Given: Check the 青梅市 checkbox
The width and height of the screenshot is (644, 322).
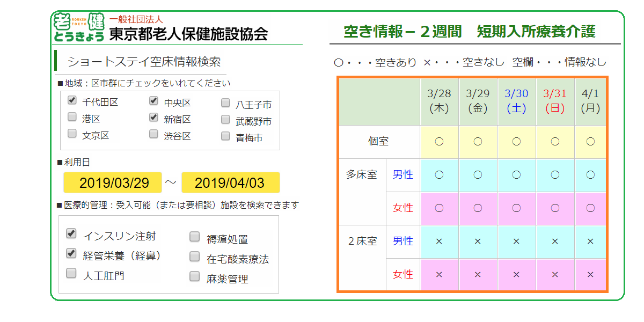Looking at the screenshot, I should 225,136.
